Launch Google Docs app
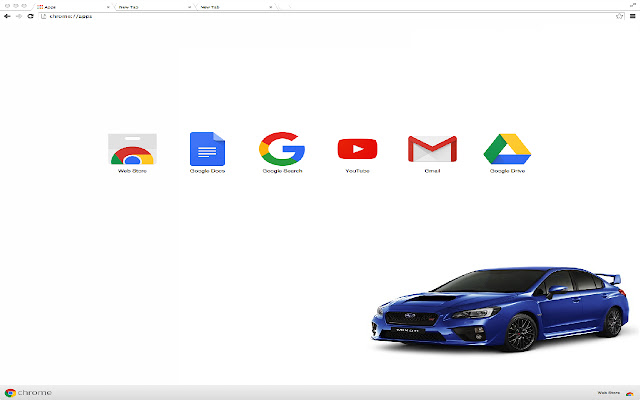 point(207,149)
